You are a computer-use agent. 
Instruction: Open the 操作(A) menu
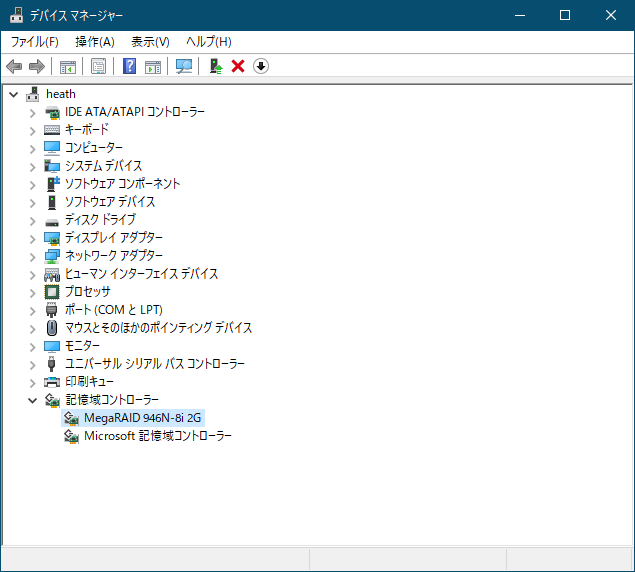(x=95, y=42)
